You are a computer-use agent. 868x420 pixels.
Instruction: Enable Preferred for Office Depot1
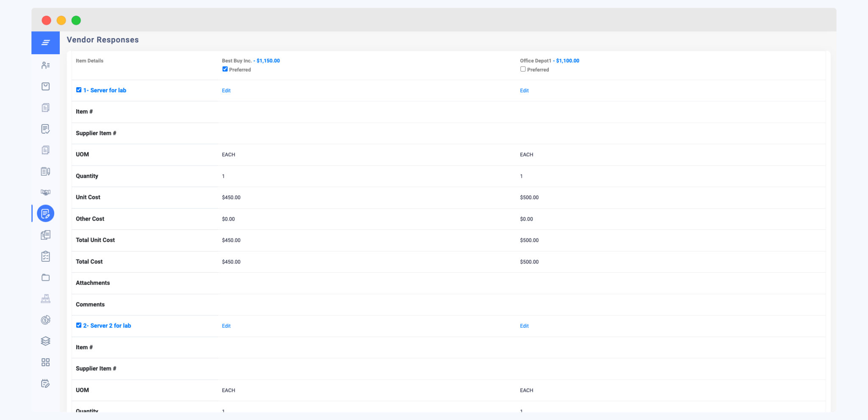[x=523, y=69]
